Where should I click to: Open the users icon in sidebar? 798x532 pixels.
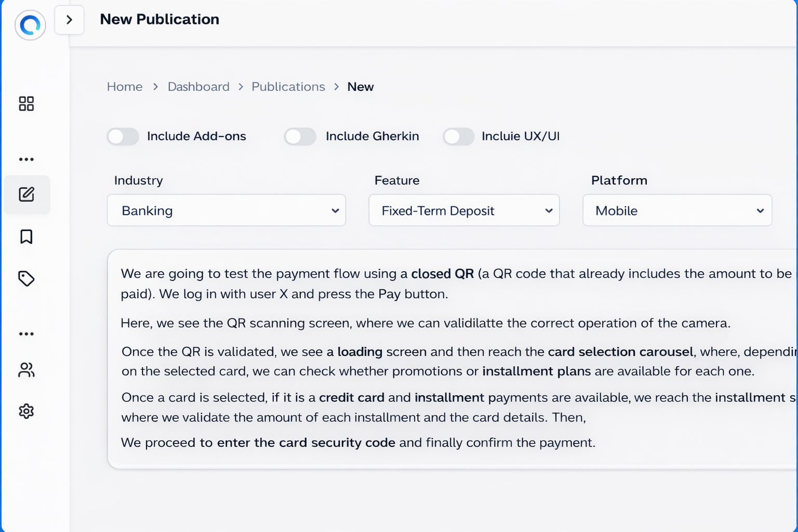[x=26, y=370]
